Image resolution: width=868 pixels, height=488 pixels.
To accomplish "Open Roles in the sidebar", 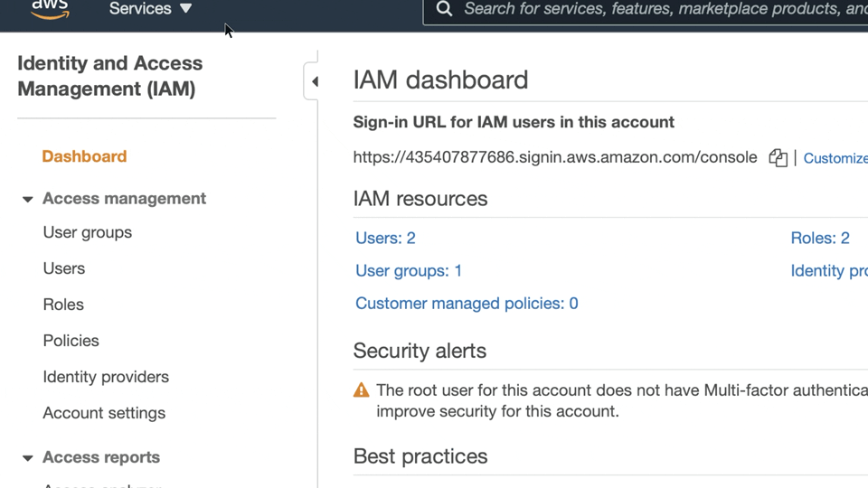I will point(63,305).
